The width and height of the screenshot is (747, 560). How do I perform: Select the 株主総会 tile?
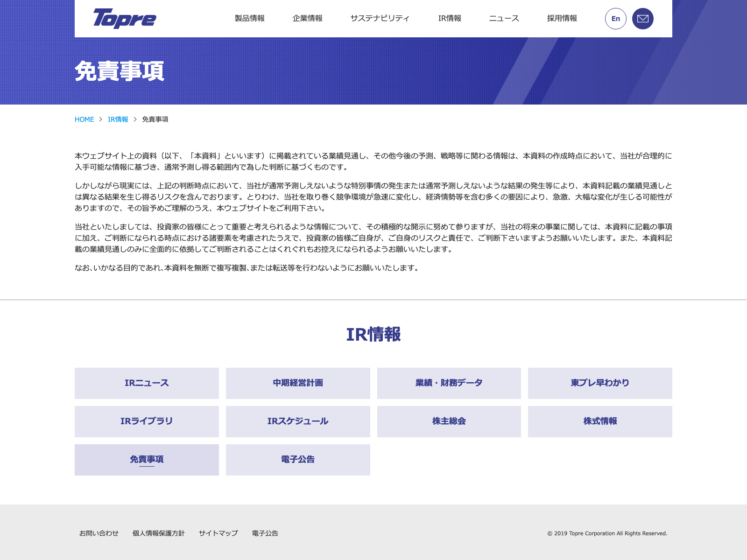449,421
